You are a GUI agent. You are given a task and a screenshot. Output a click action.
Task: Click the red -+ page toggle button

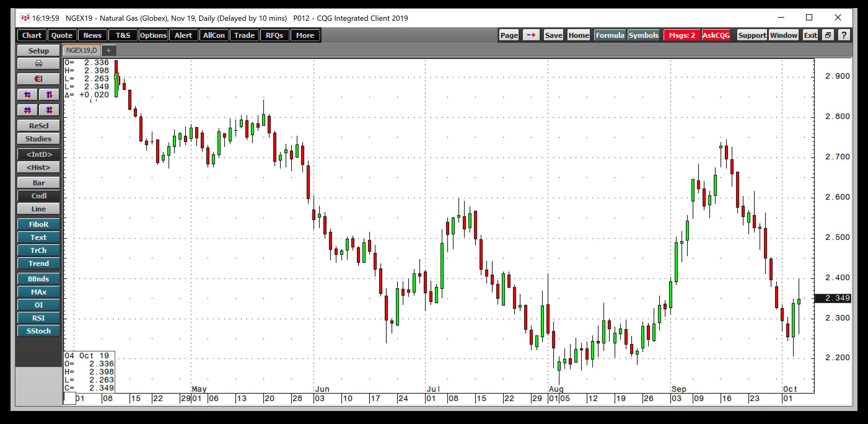pos(531,35)
